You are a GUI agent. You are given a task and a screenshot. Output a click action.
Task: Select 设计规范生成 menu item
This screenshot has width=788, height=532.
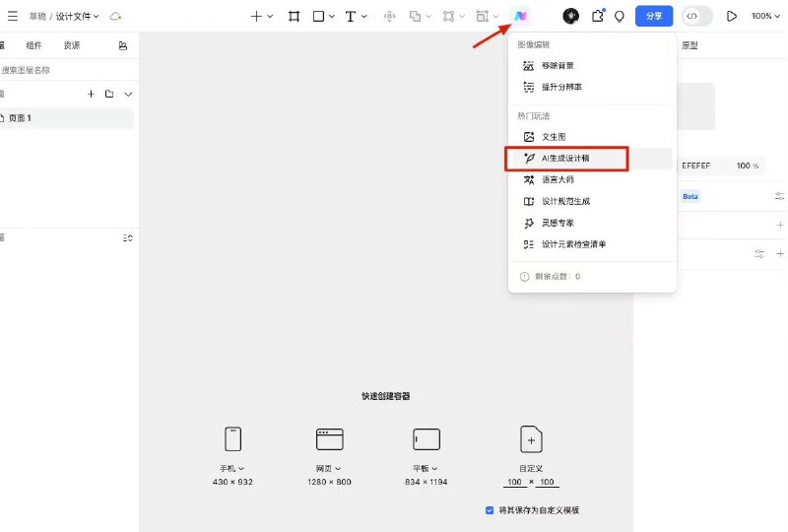coord(592,201)
